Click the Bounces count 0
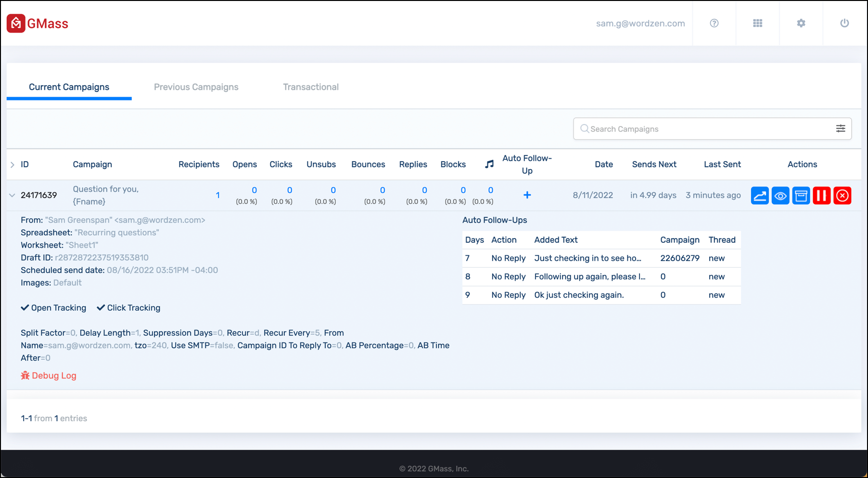The image size is (868, 478). [383, 190]
